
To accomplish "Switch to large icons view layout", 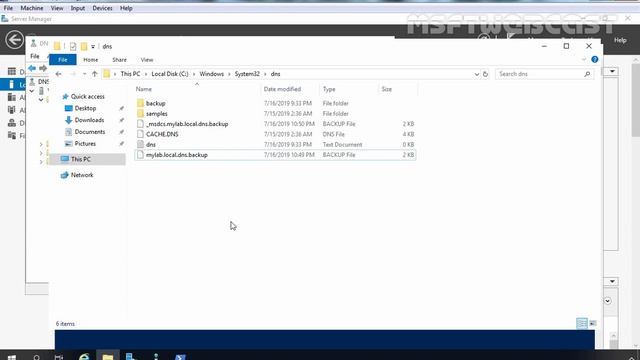I will click(x=593, y=323).
